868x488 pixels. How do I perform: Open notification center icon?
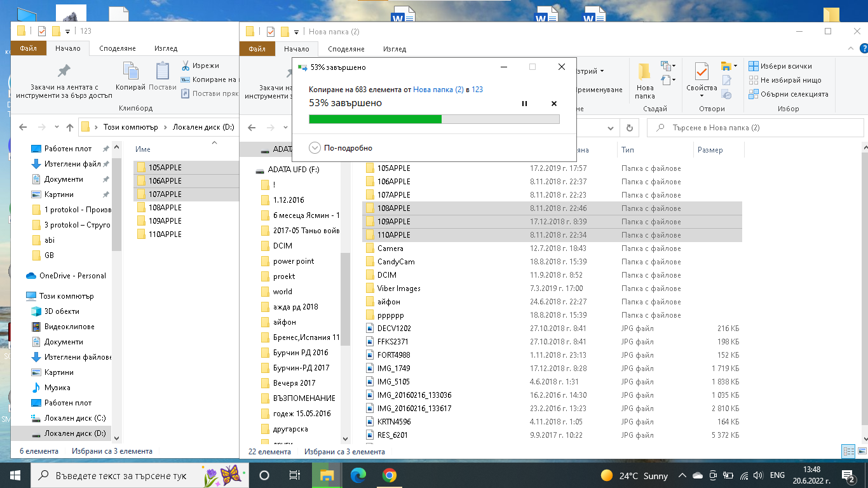848,475
